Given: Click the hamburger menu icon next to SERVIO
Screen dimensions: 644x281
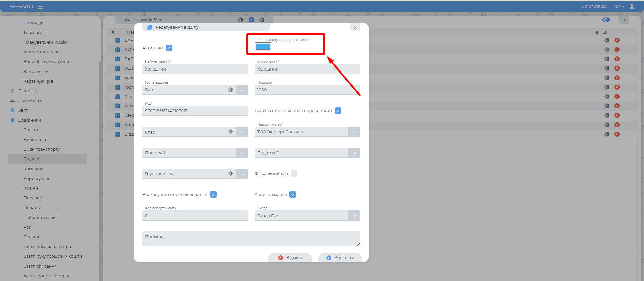Looking at the screenshot, I should point(40,7).
